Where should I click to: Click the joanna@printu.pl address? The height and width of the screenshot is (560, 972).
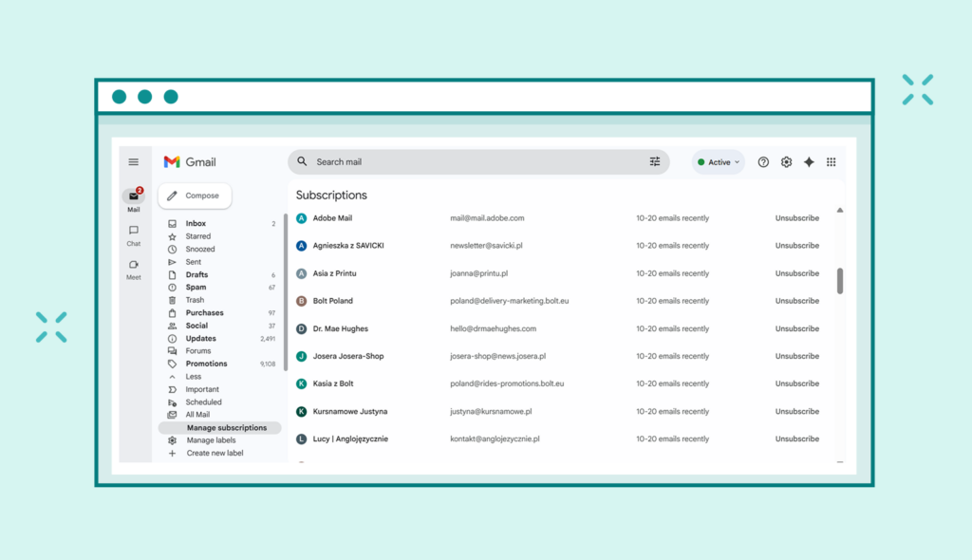pyautogui.click(x=478, y=273)
